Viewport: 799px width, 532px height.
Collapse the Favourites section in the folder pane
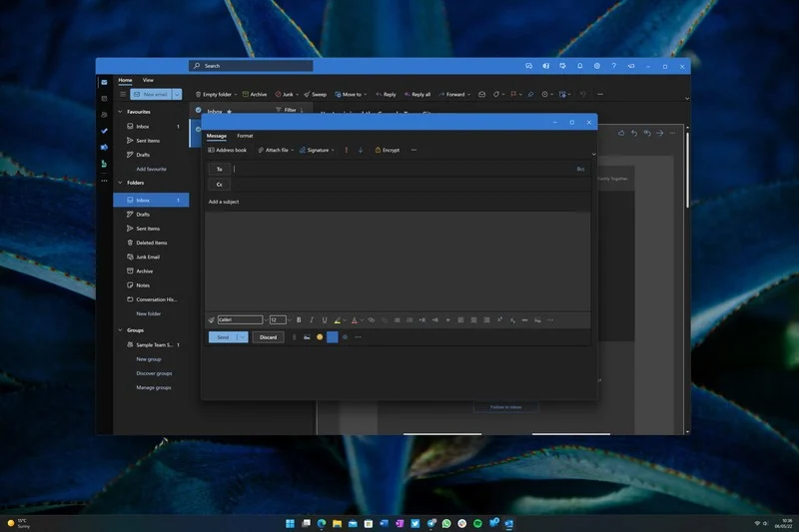(x=120, y=112)
